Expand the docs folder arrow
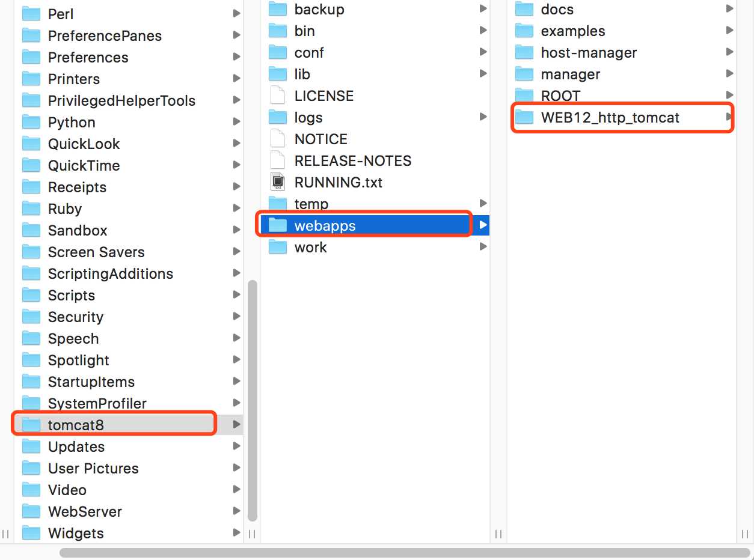This screenshot has height=560, width=754. (x=729, y=9)
